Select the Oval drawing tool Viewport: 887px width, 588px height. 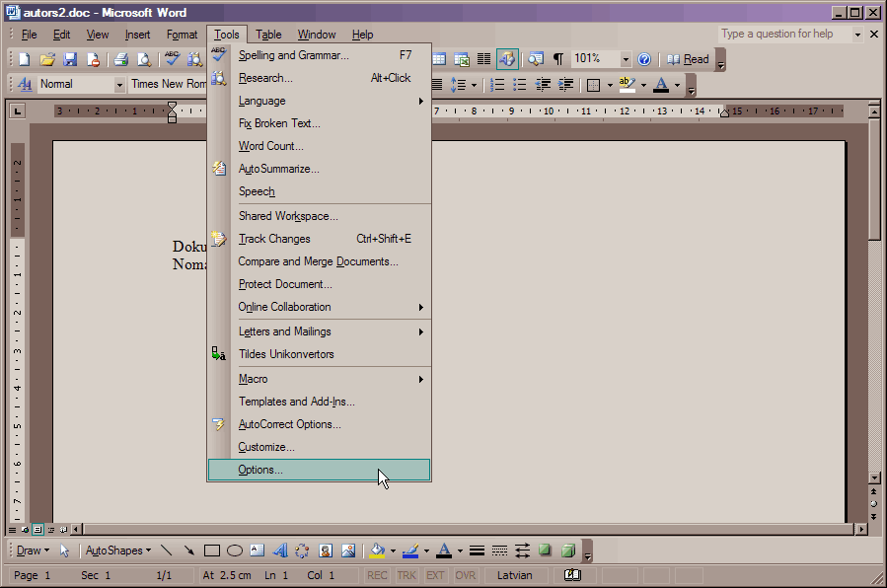235,551
